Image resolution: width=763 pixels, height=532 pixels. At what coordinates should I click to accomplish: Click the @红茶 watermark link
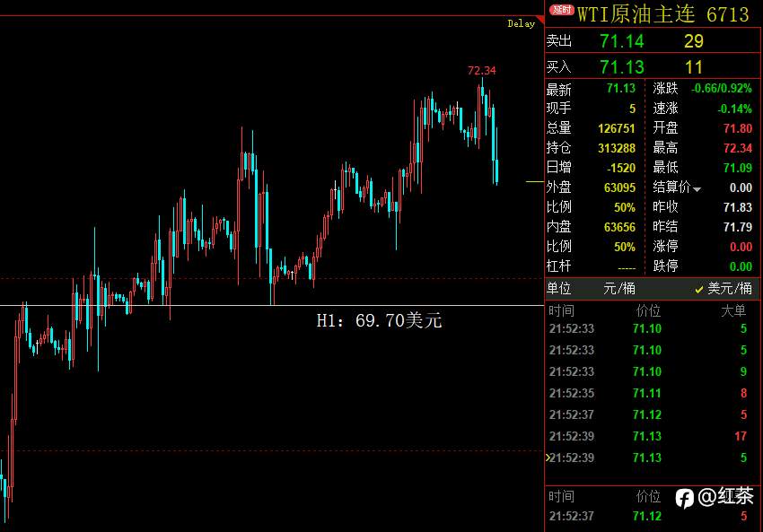[x=725, y=496]
